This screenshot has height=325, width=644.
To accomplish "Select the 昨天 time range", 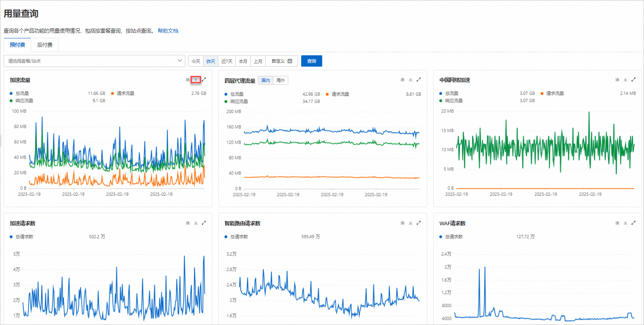I will 211,61.
